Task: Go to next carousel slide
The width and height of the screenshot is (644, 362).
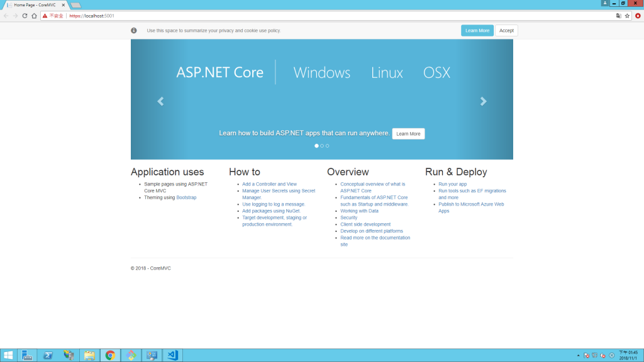Action: click(x=484, y=101)
